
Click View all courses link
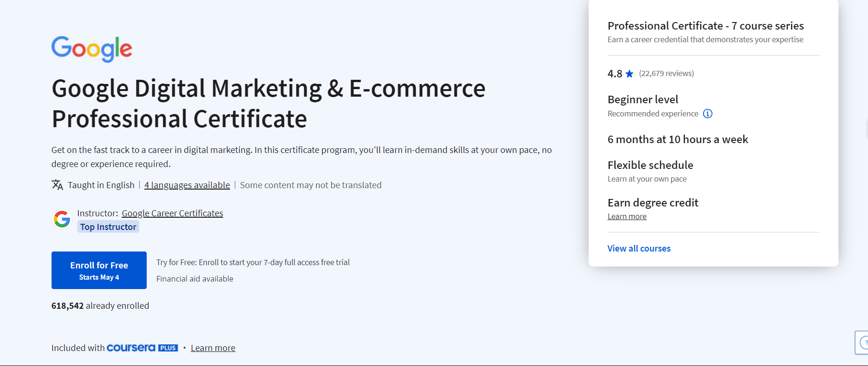639,248
